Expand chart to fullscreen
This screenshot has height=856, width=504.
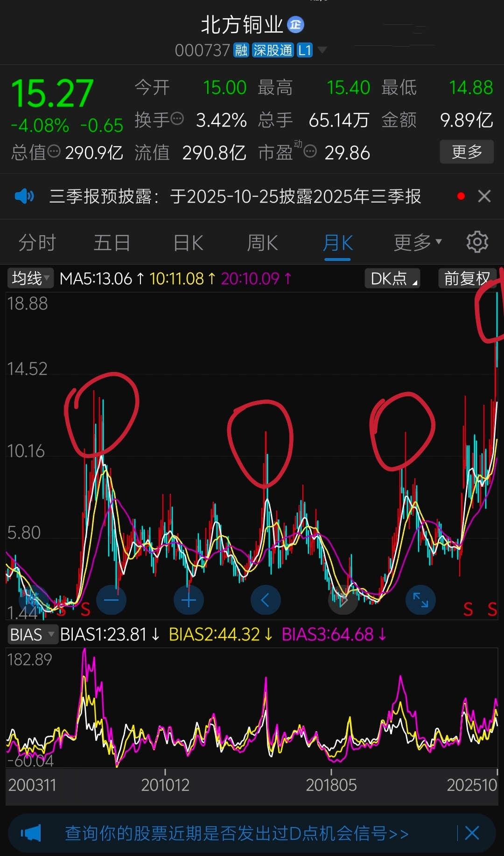[x=420, y=600]
